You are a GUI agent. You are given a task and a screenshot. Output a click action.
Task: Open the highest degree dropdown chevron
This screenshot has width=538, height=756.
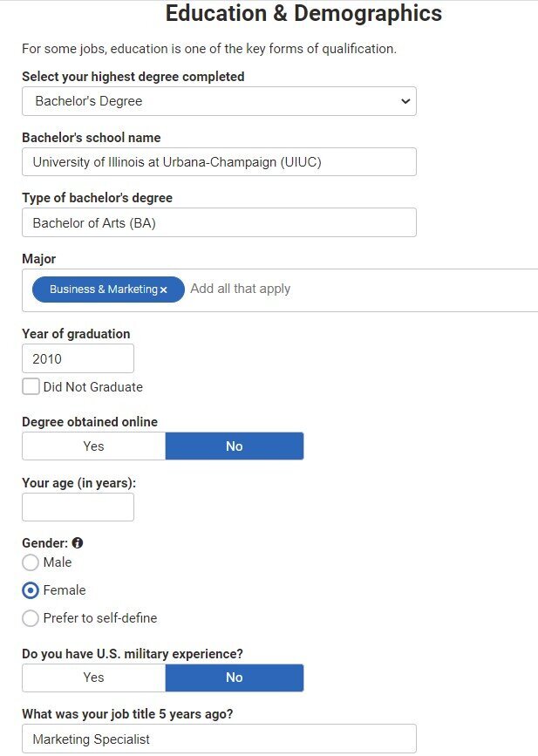[405, 101]
